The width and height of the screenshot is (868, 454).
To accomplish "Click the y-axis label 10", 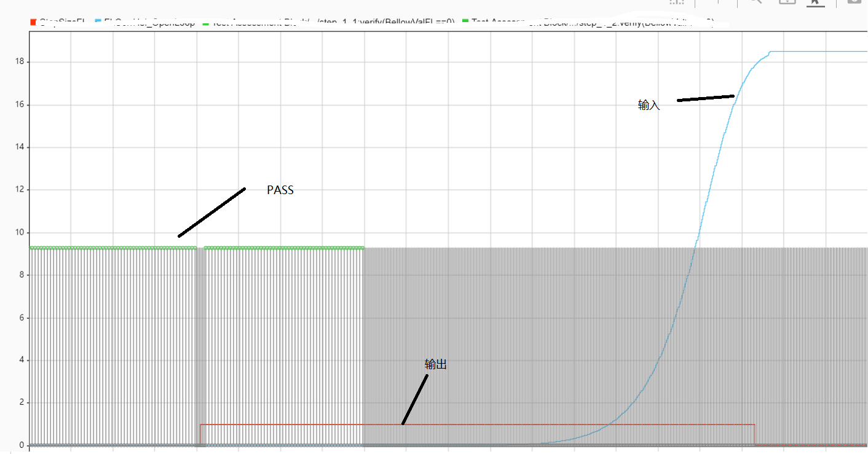I will coord(18,233).
